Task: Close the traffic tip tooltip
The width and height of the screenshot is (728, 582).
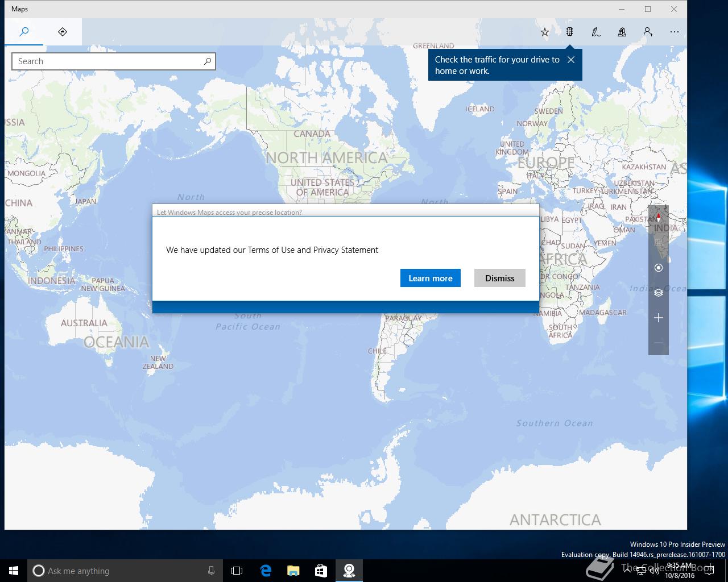Action: point(571,60)
